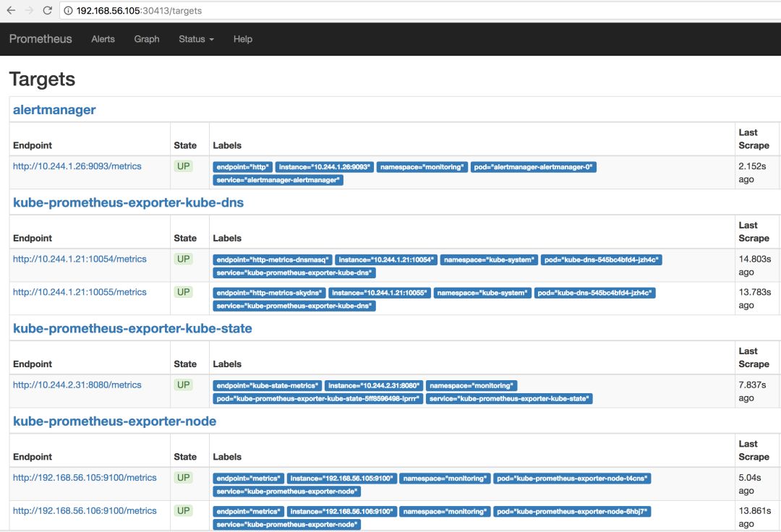Click the kube-prometheus-exporter-node heading
781x532 pixels.
coord(114,421)
